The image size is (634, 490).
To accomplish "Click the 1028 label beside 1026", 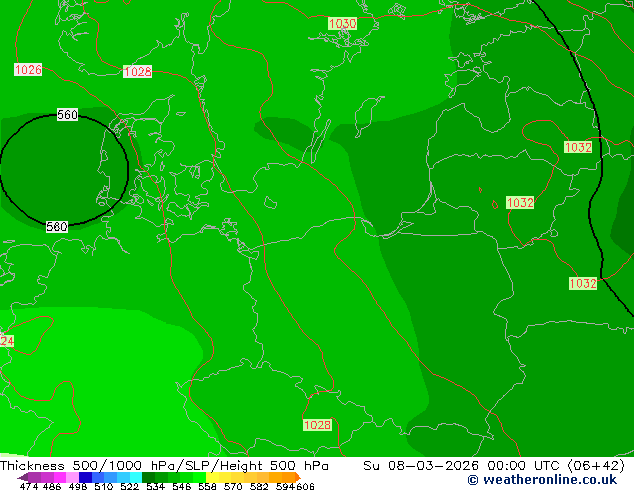I will tap(137, 72).
